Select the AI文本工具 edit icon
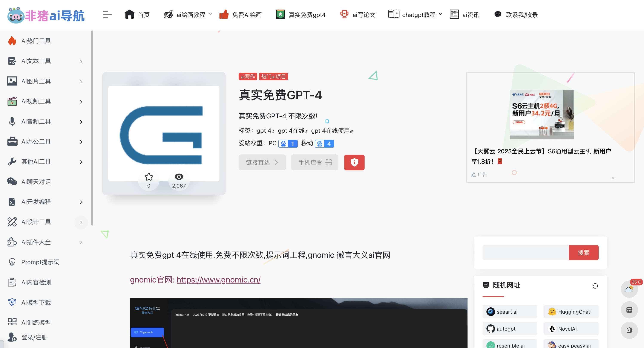 coord(12,61)
